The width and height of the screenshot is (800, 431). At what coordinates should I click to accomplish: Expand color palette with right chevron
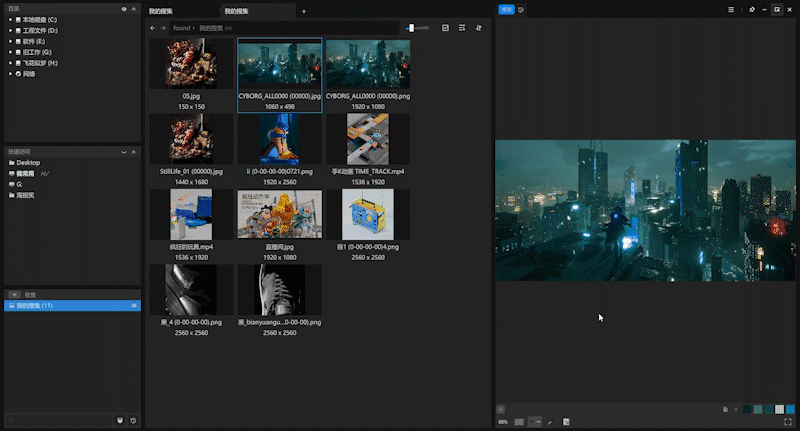[736, 409]
